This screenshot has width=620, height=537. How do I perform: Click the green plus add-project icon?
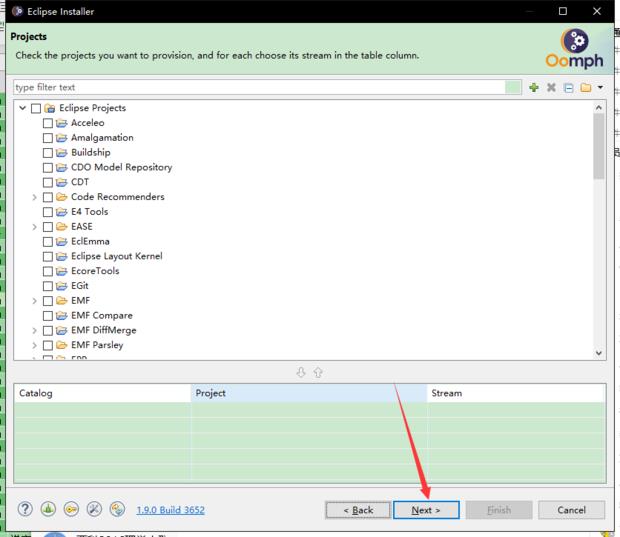click(x=534, y=88)
